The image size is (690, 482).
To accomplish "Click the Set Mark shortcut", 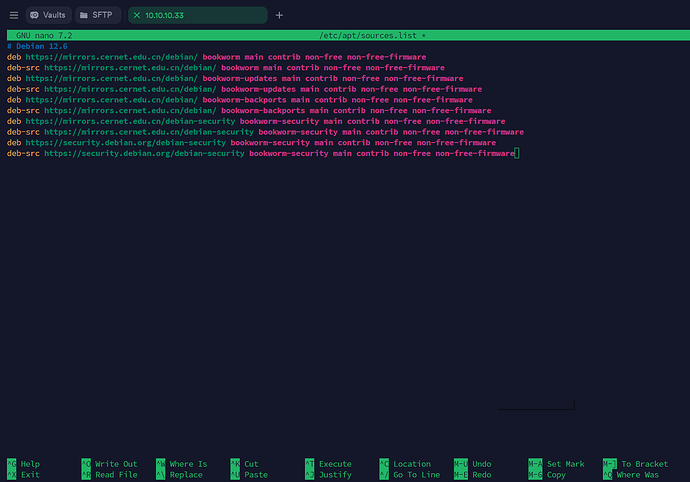I will [557, 464].
